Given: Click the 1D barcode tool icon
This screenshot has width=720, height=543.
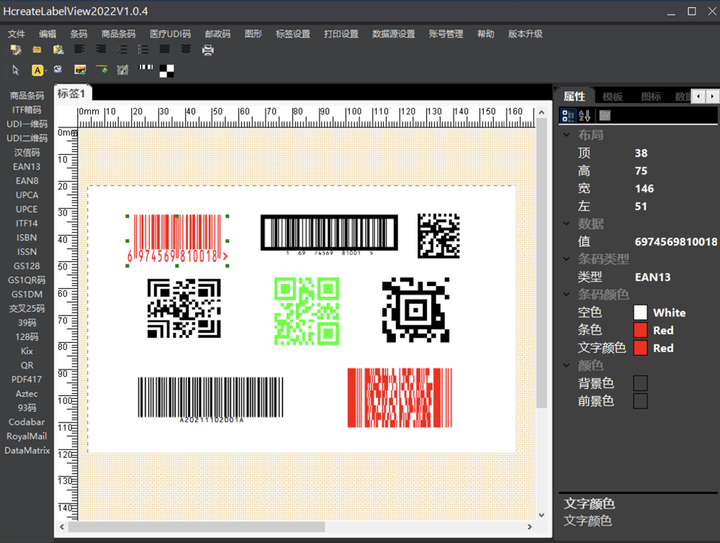Looking at the screenshot, I should [x=146, y=68].
